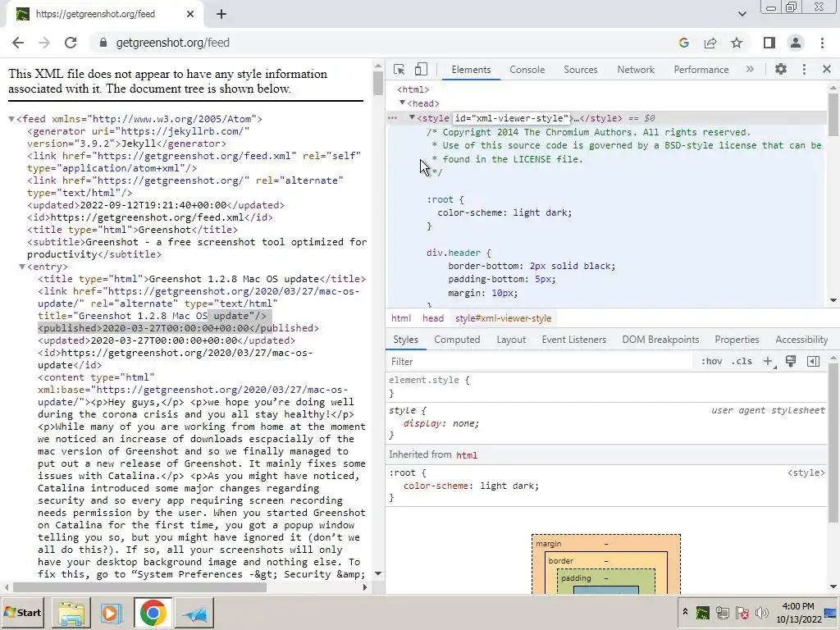Select the Styles pane tab

[x=405, y=340]
